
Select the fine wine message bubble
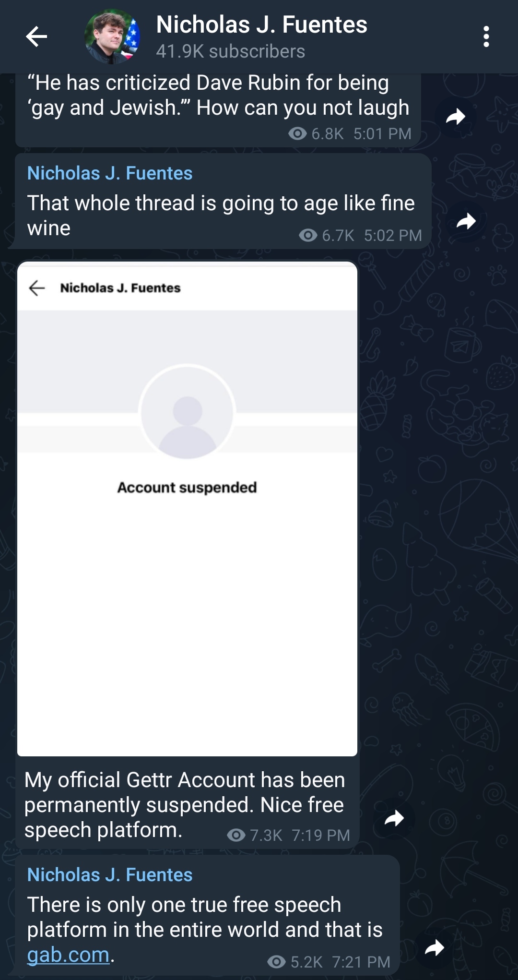223,201
